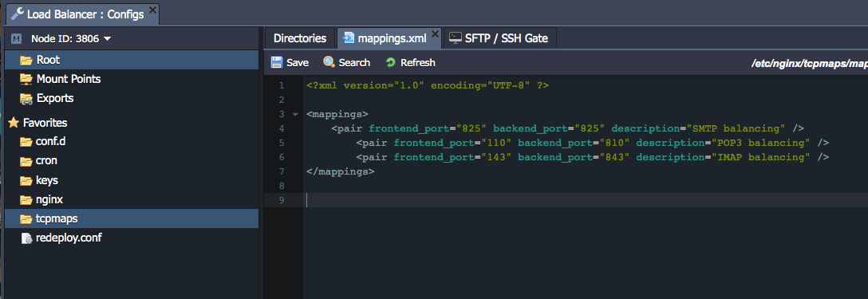Image resolution: width=868 pixels, height=299 pixels.
Task: Click frontend_port "110" value on line 5
Action: 496,143
